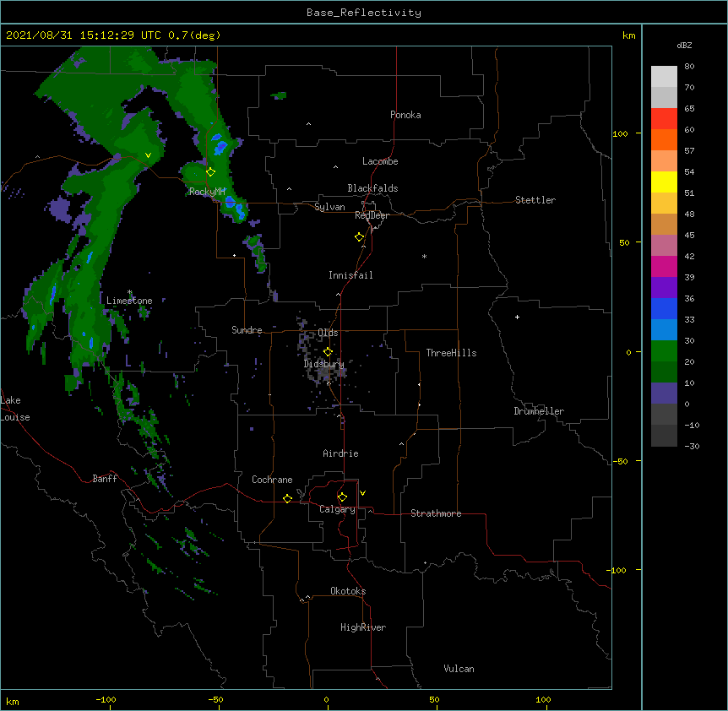The width and height of the screenshot is (728, 711).
Task: Click the -50 tick on the bottom axis
Action: (x=215, y=699)
